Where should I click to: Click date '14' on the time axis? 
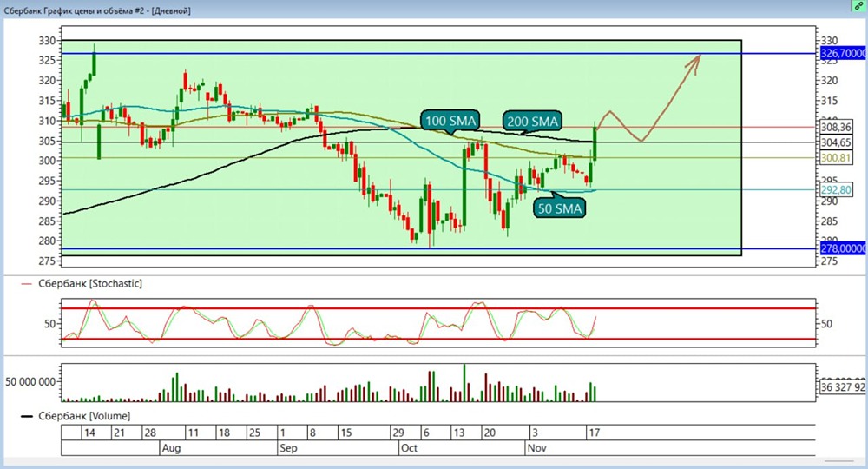pos(89,433)
